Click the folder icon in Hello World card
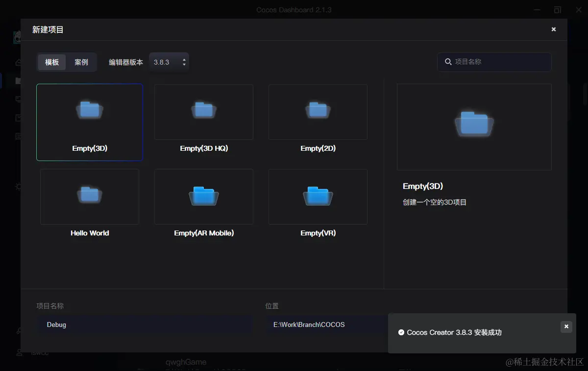 tap(90, 195)
